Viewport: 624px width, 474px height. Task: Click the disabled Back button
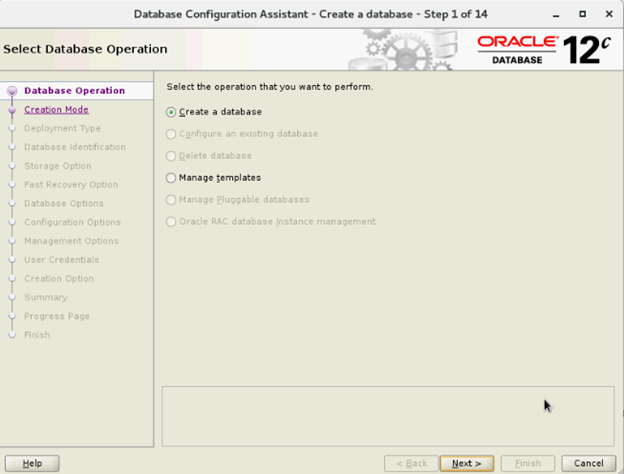click(411, 463)
